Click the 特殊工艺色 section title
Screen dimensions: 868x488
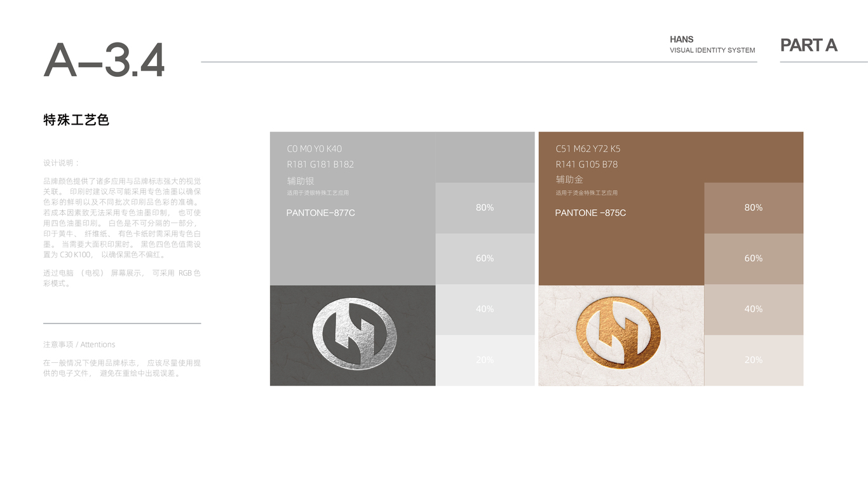pyautogui.click(x=76, y=119)
